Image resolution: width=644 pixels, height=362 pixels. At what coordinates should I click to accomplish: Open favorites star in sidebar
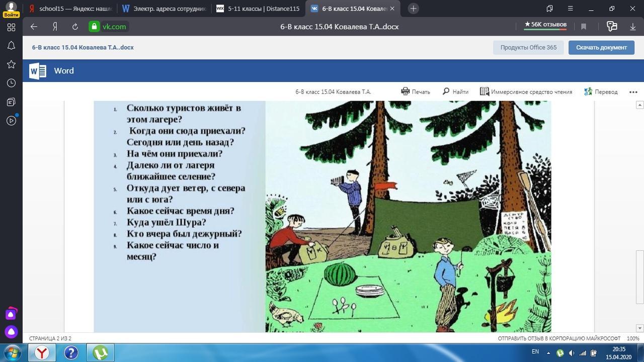click(x=11, y=64)
